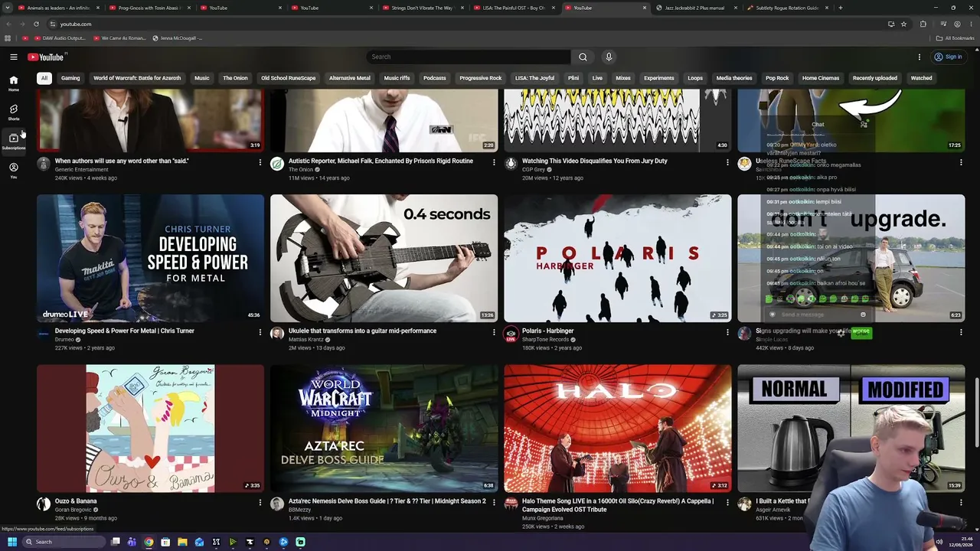Open a new browser tab
This screenshot has height=551, width=980.
click(x=841, y=8)
